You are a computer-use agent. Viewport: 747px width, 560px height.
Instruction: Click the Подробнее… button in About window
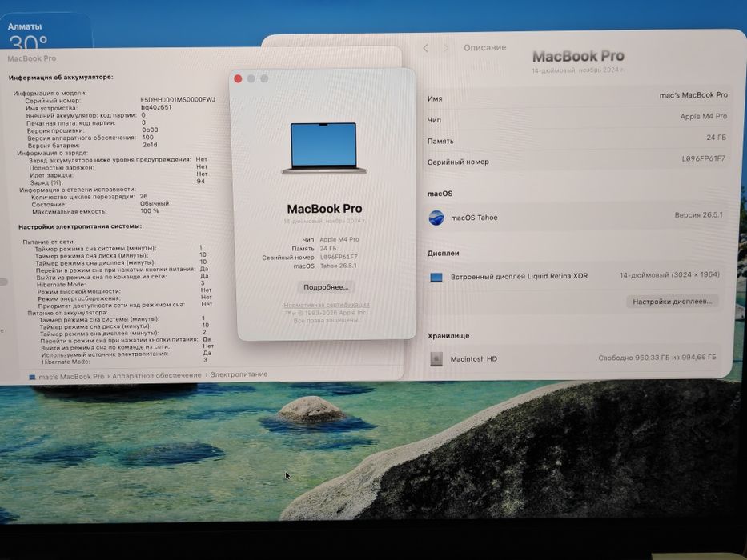327,287
